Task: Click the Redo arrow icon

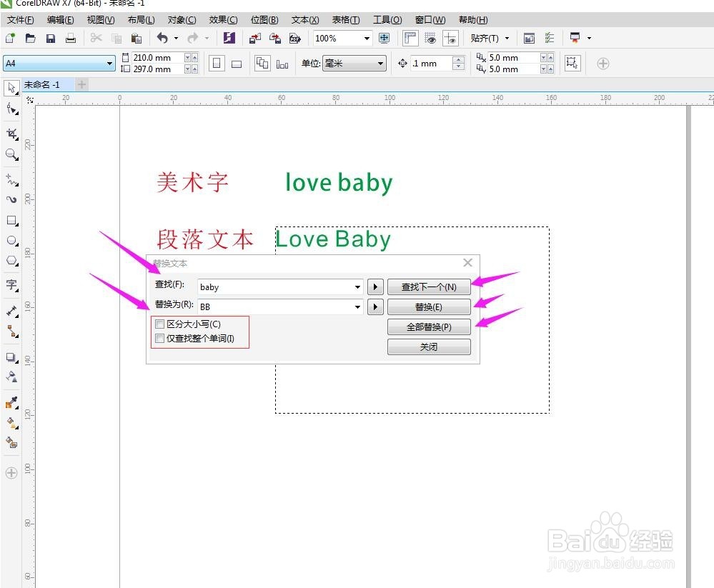Action: click(193, 39)
